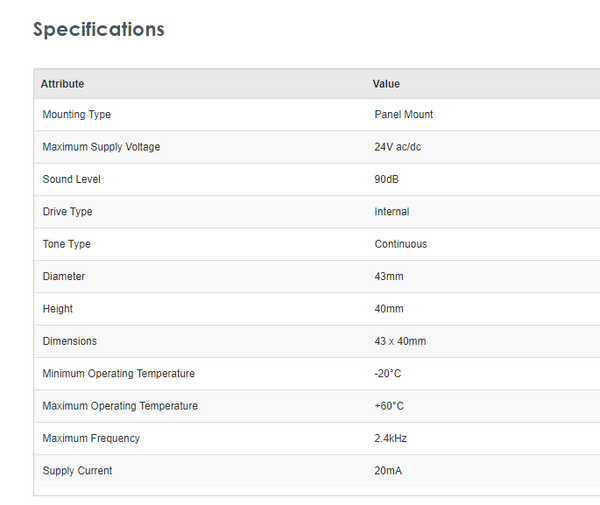Click the 24V ac/dc value
The width and height of the screenshot is (600, 505).
click(x=399, y=147)
